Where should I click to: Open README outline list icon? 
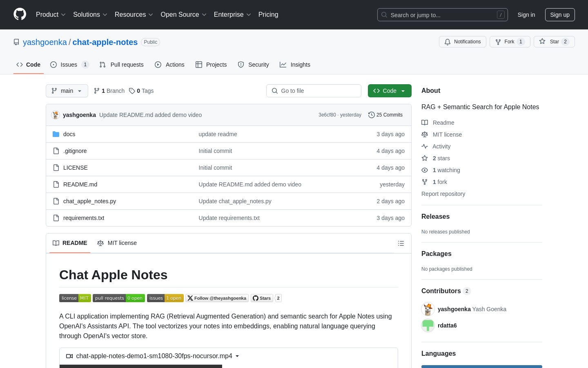click(401, 243)
